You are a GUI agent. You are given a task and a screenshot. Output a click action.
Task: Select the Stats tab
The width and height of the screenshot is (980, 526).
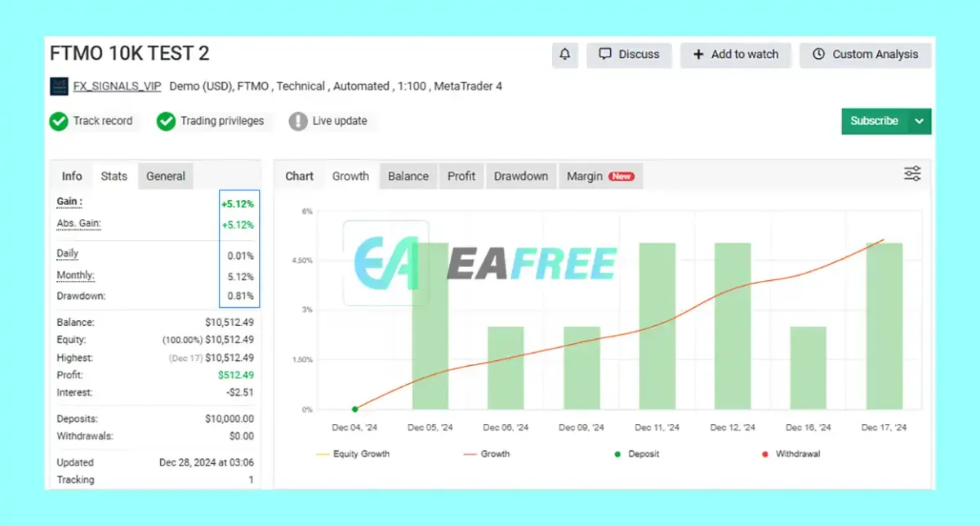pyautogui.click(x=114, y=176)
